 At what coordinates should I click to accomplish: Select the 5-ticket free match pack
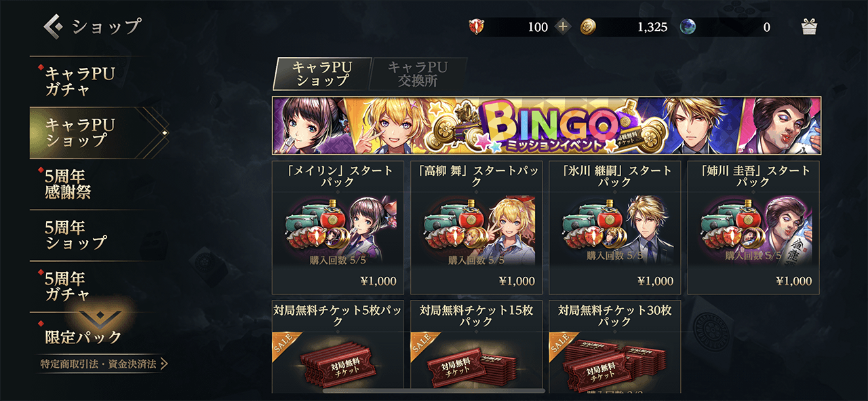tap(338, 347)
